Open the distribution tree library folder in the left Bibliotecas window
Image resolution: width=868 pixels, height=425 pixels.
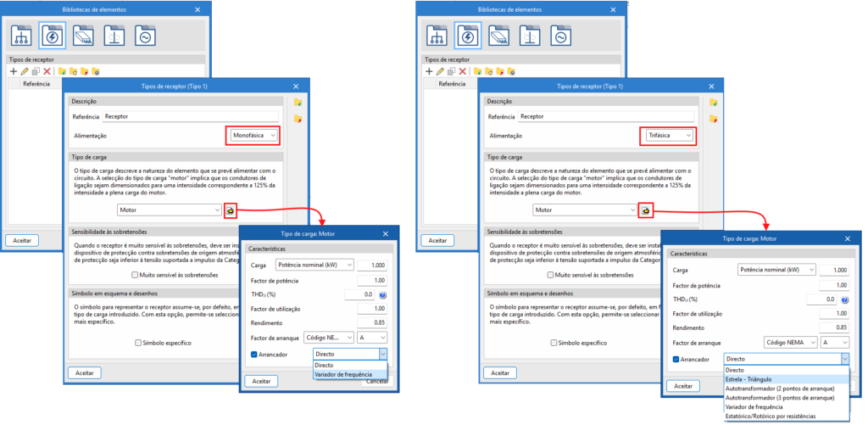coord(22,36)
